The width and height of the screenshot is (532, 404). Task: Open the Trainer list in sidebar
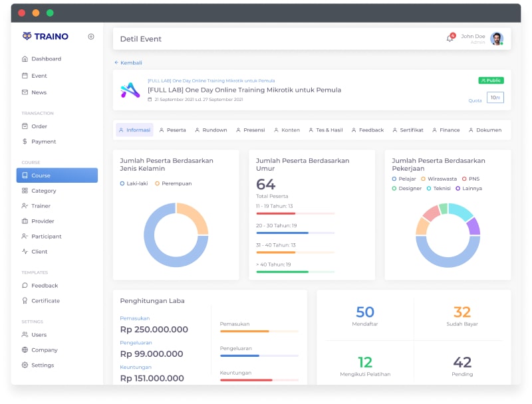tap(41, 206)
